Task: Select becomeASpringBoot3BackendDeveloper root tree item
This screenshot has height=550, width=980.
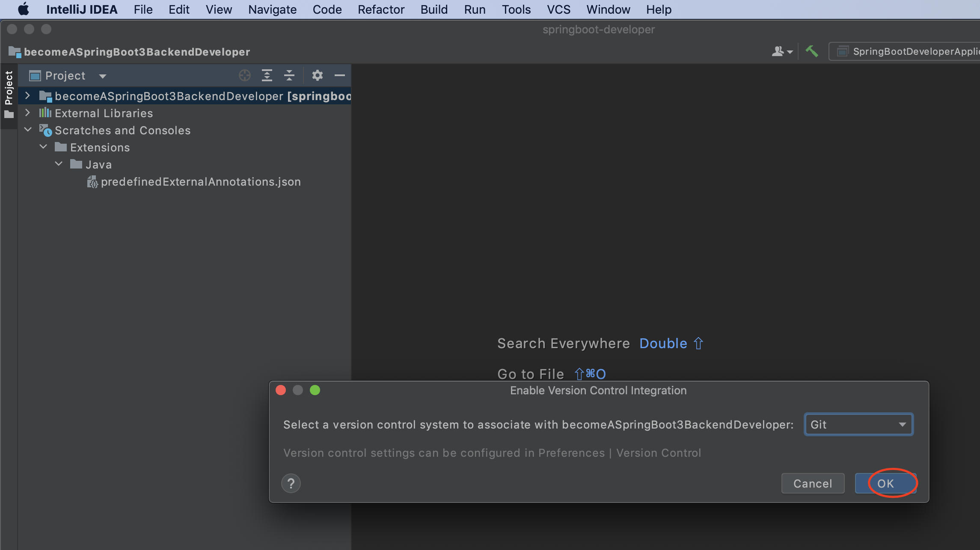Action: click(184, 96)
